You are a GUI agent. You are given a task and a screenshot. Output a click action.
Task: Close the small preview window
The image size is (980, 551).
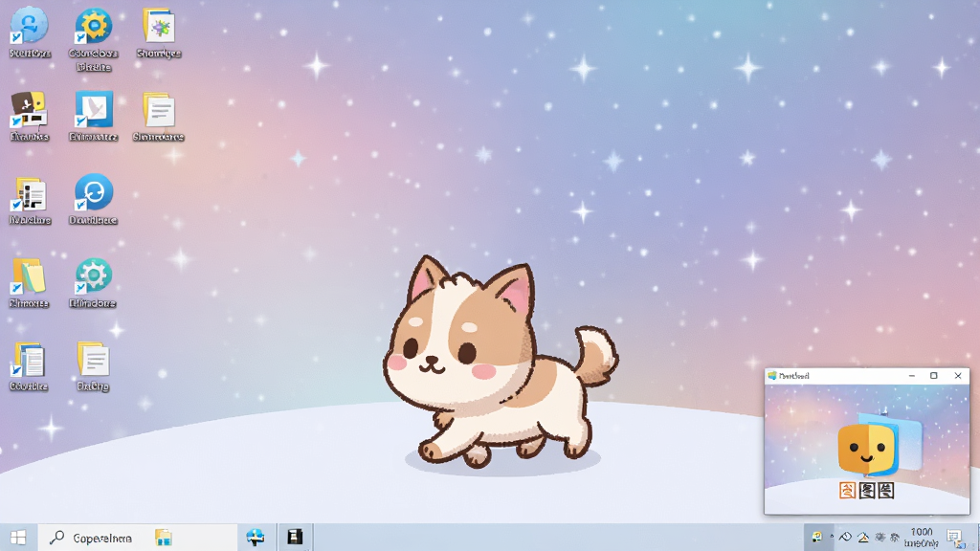[x=957, y=375]
